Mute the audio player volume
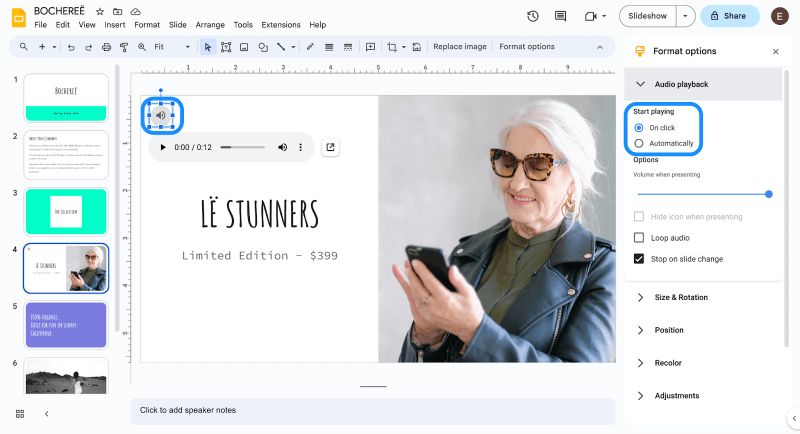This screenshot has height=434, width=800. click(282, 147)
